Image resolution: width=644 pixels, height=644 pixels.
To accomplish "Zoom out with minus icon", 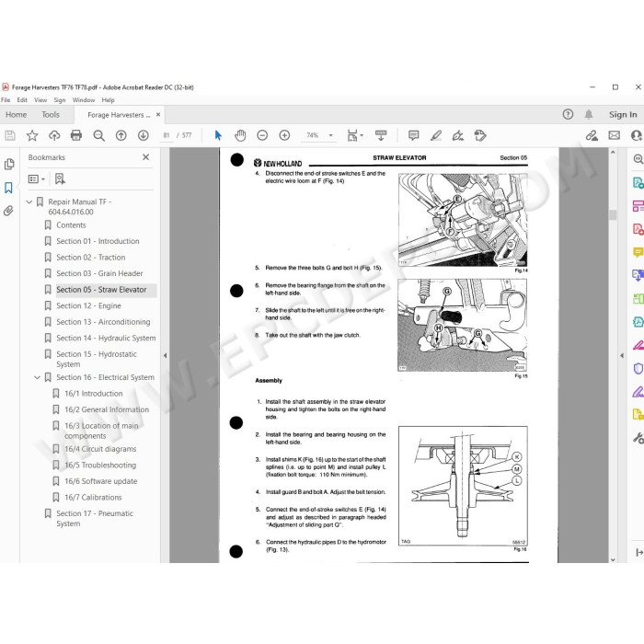I will tap(262, 135).
